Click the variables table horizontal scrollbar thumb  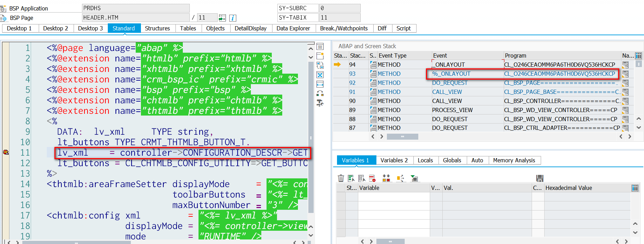click(x=390, y=241)
